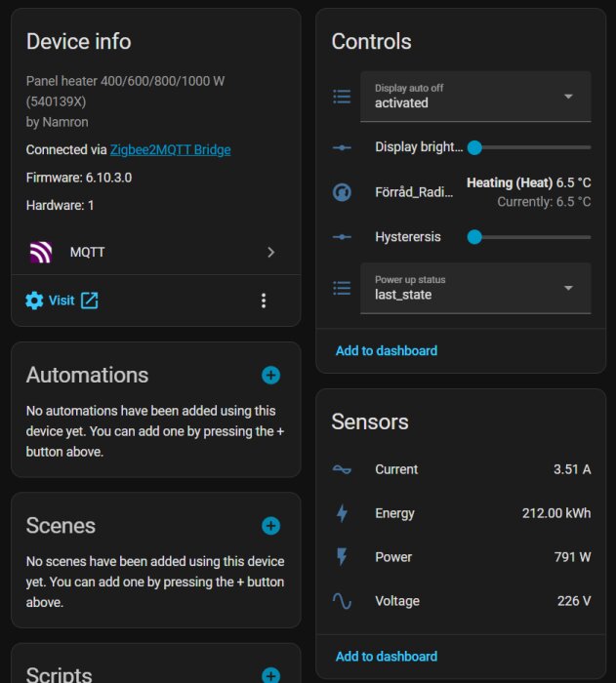
Task: Click the 212.00 kWh energy value
Action: click(x=556, y=513)
